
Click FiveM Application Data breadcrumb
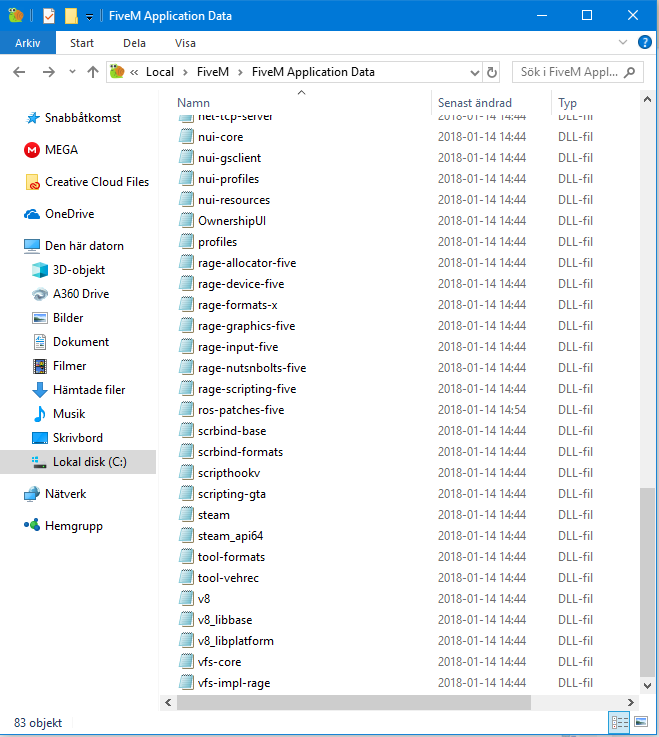313,72
